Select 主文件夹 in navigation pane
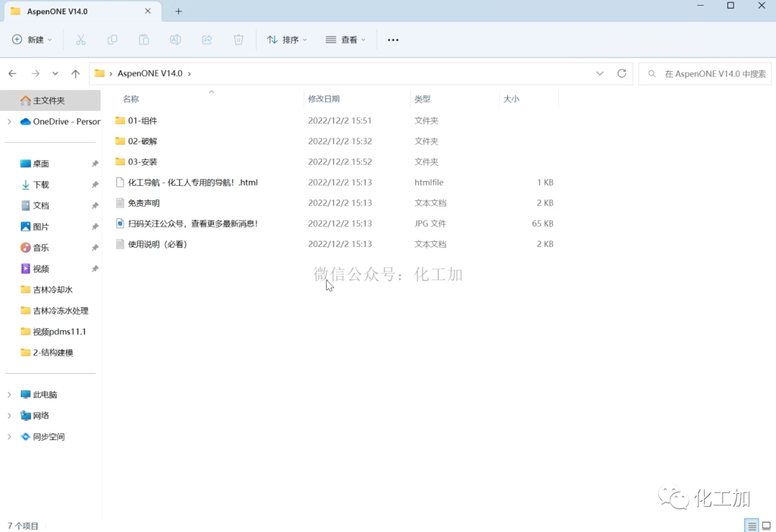Image resolution: width=776 pixels, height=532 pixels. point(50,101)
